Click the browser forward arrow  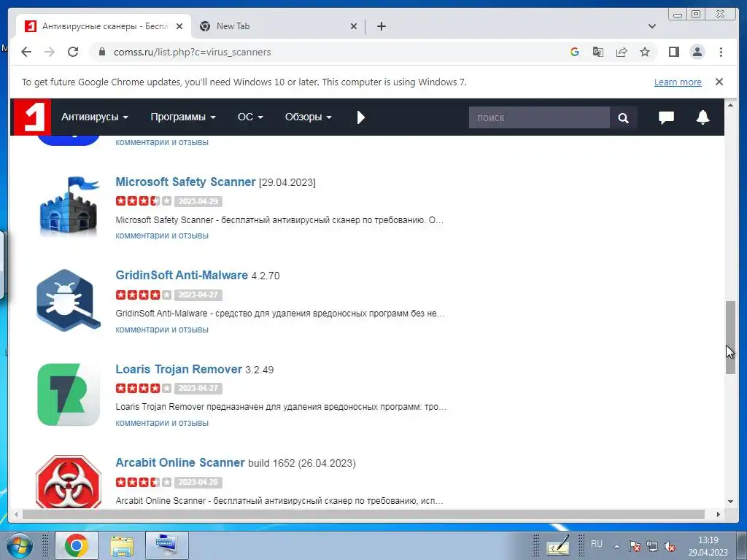(50, 52)
